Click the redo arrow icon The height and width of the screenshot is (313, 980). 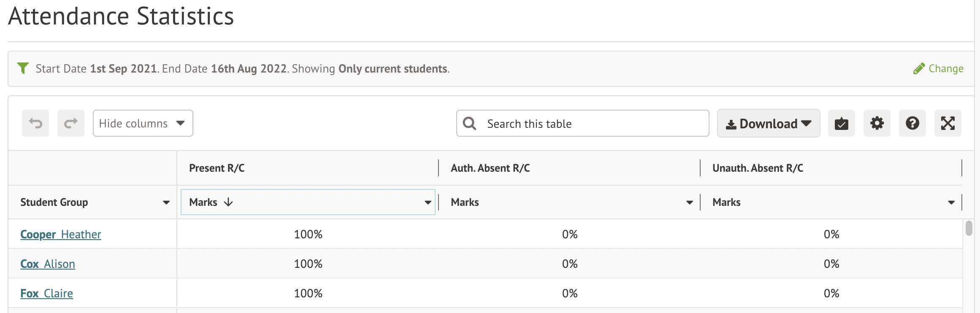[70, 123]
